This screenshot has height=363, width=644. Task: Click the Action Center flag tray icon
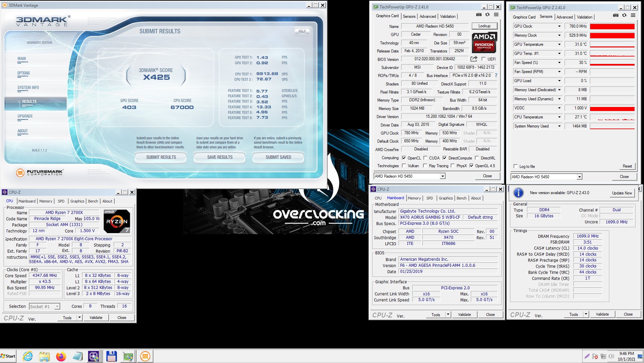coord(595,356)
